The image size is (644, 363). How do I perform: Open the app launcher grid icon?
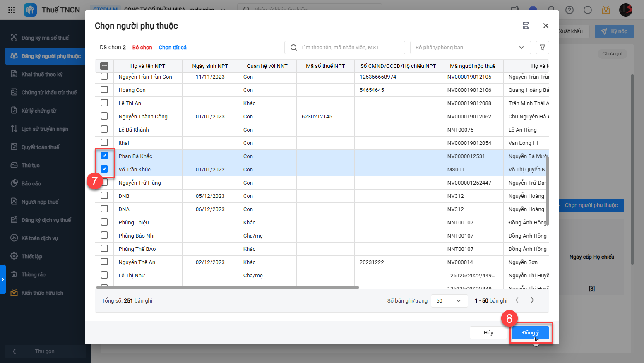click(x=12, y=10)
